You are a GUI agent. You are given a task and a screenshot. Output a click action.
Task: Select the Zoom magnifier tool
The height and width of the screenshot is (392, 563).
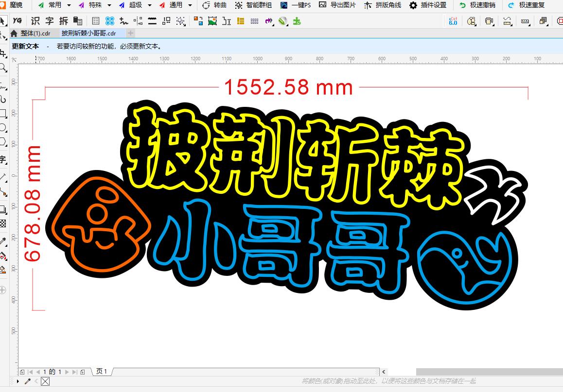click(x=3, y=68)
